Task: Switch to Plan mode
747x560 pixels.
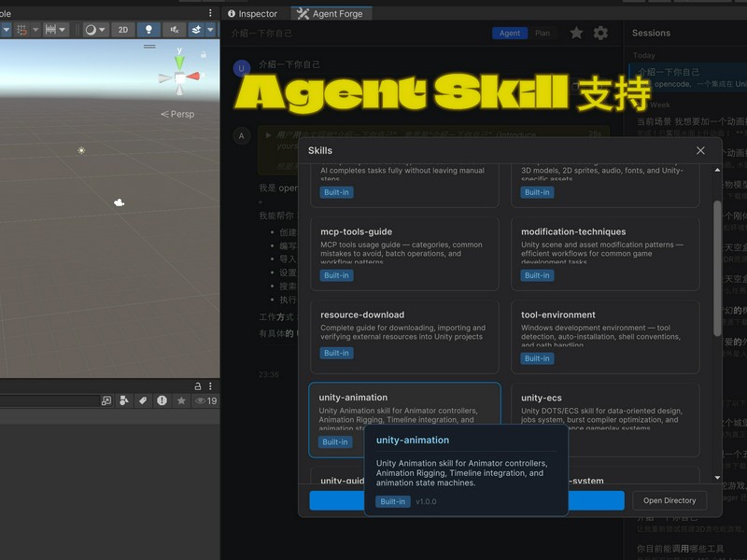Action: pos(543,34)
